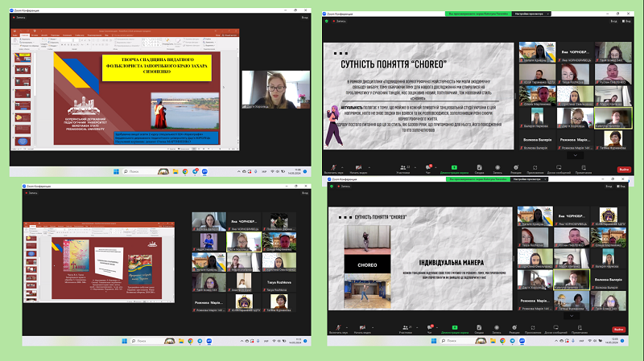Click Windows Start button in top-left window taskbar
Image resolution: width=644 pixels, height=361 pixels.
pos(115,171)
